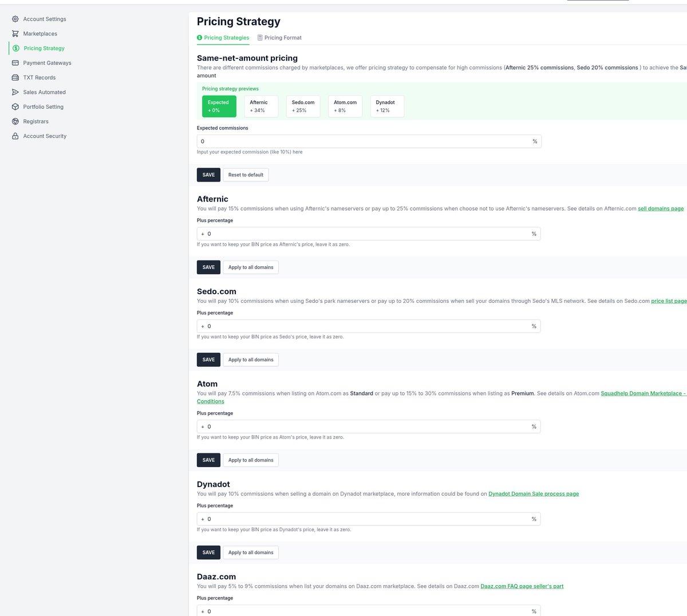The image size is (687, 616).
Task: Apply Dynadot pricing to all domains
Action: click(x=251, y=552)
